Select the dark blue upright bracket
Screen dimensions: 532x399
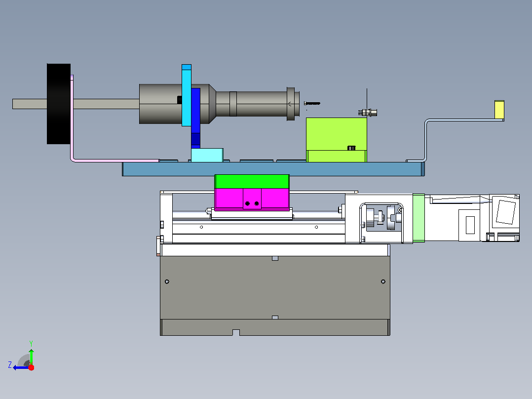click(x=195, y=117)
